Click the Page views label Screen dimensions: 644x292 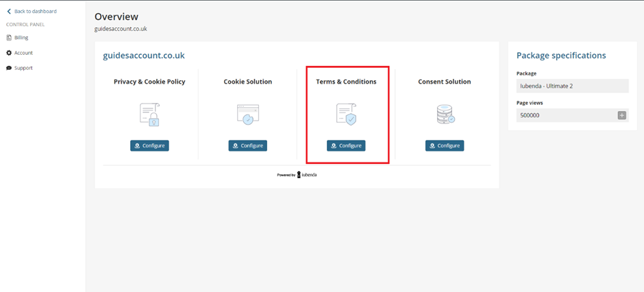(529, 103)
